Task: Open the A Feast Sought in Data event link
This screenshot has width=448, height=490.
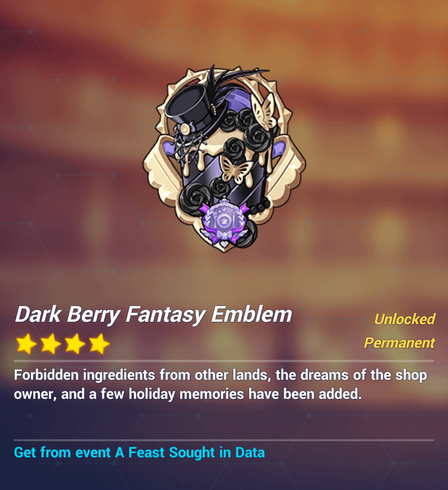Action: click(x=139, y=453)
